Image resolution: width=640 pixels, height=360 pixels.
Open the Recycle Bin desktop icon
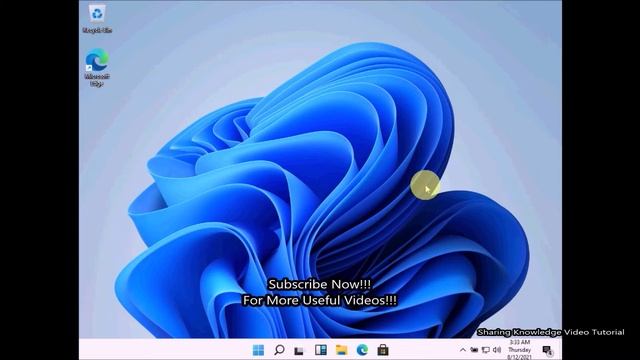tap(97, 18)
